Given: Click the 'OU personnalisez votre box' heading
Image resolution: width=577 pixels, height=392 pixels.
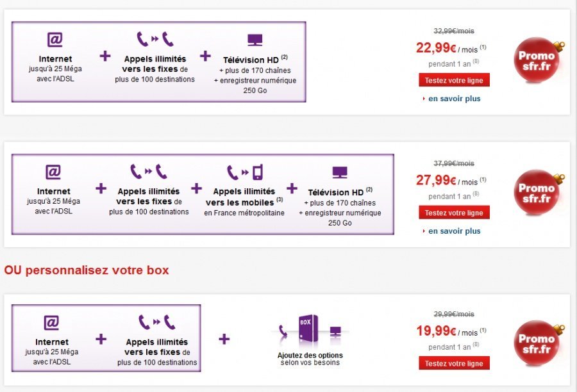Looking at the screenshot, I should 87,270.
